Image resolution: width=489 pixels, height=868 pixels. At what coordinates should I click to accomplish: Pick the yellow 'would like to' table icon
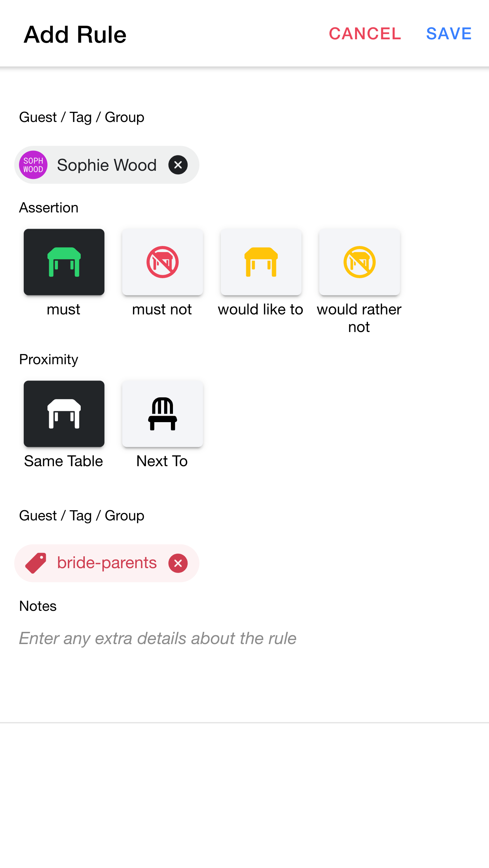tap(261, 262)
